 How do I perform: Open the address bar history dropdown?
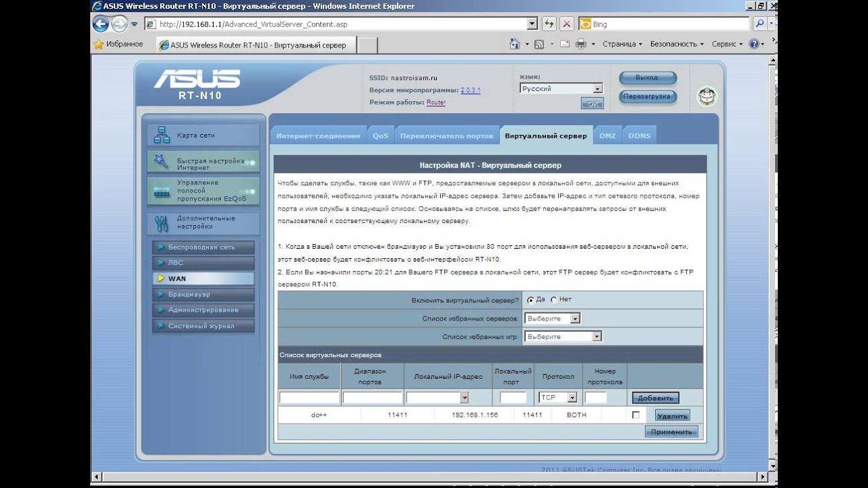point(532,24)
